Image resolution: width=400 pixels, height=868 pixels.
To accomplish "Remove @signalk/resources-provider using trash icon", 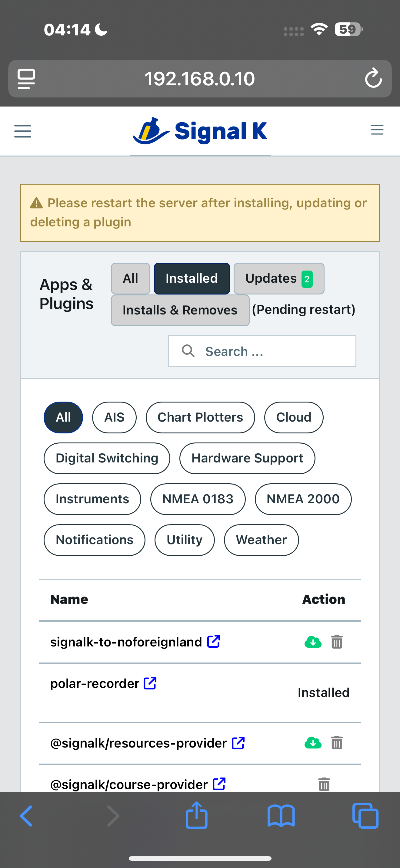I will tap(337, 743).
